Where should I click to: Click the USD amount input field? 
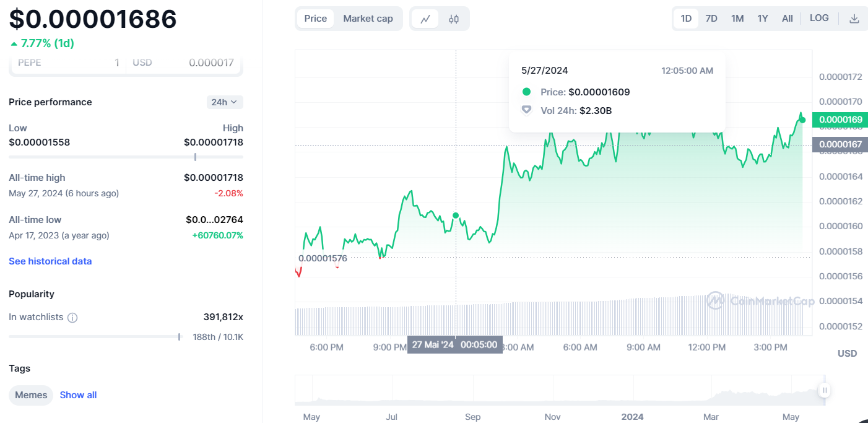click(x=183, y=63)
